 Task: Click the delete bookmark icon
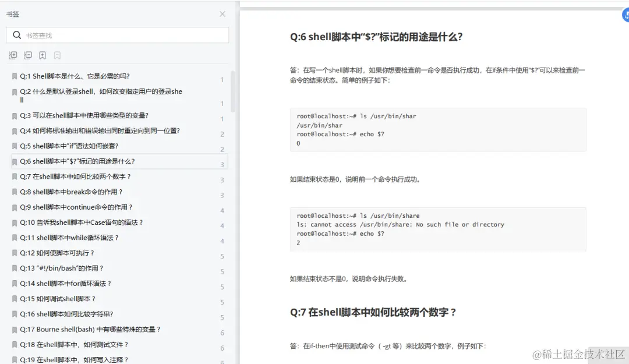pyautogui.click(x=57, y=55)
